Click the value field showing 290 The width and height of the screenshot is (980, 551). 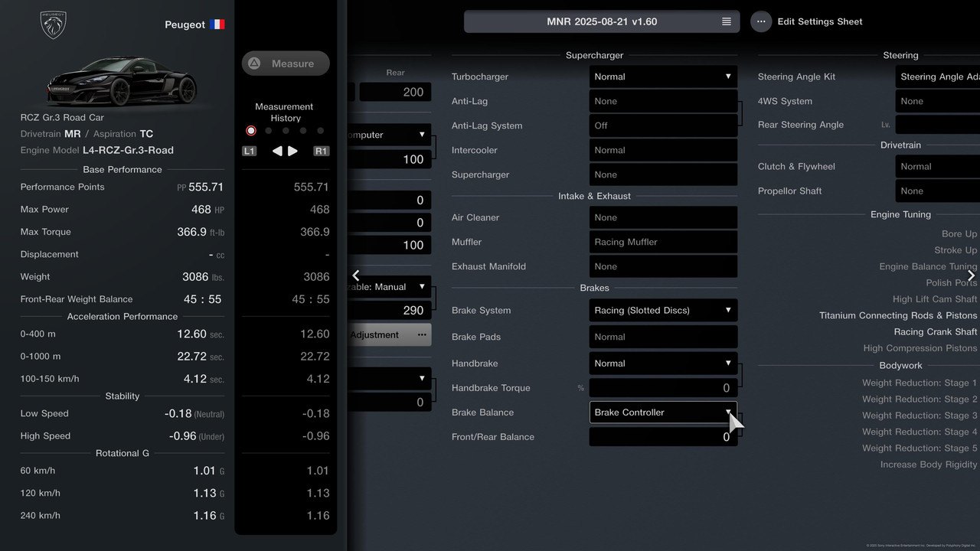pos(389,311)
